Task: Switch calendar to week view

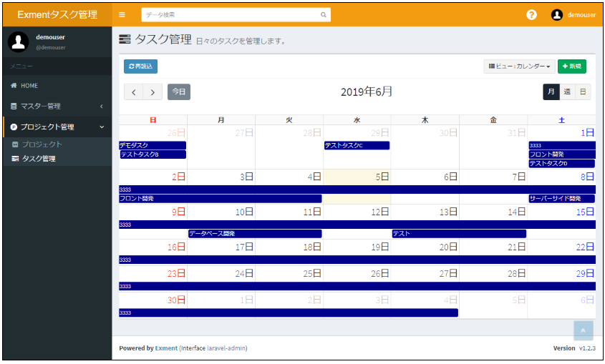Action: pos(567,92)
